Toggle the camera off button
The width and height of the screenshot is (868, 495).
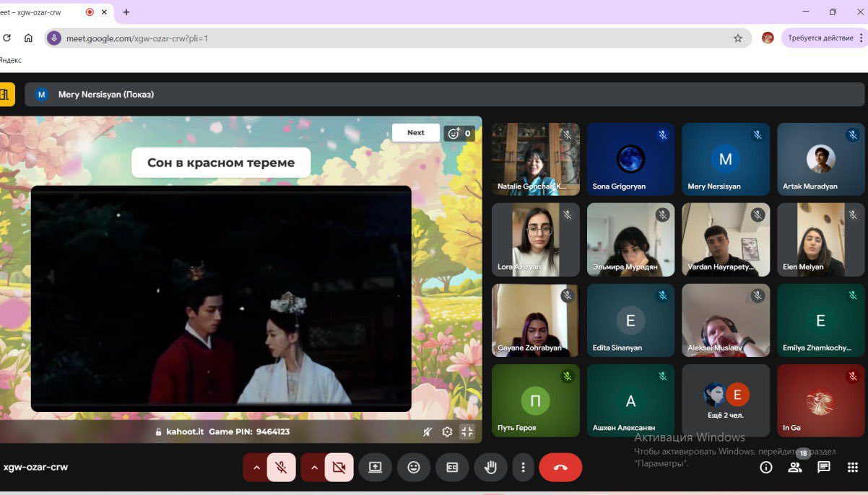pos(339,468)
